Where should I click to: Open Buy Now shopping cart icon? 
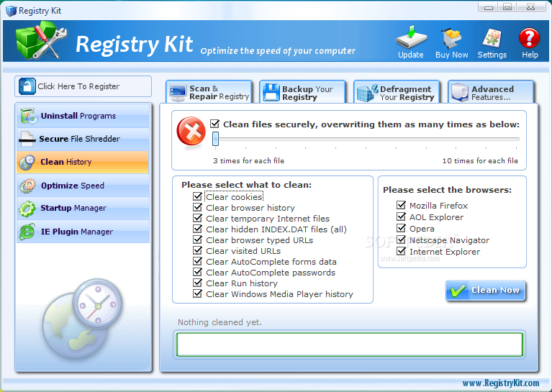pyautogui.click(x=451, y=38)
